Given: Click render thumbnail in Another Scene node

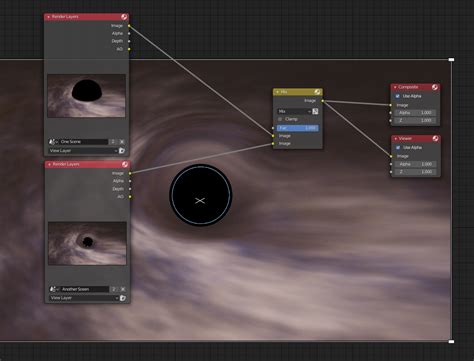Looking at the screenshot, I should tap(87, 243).
